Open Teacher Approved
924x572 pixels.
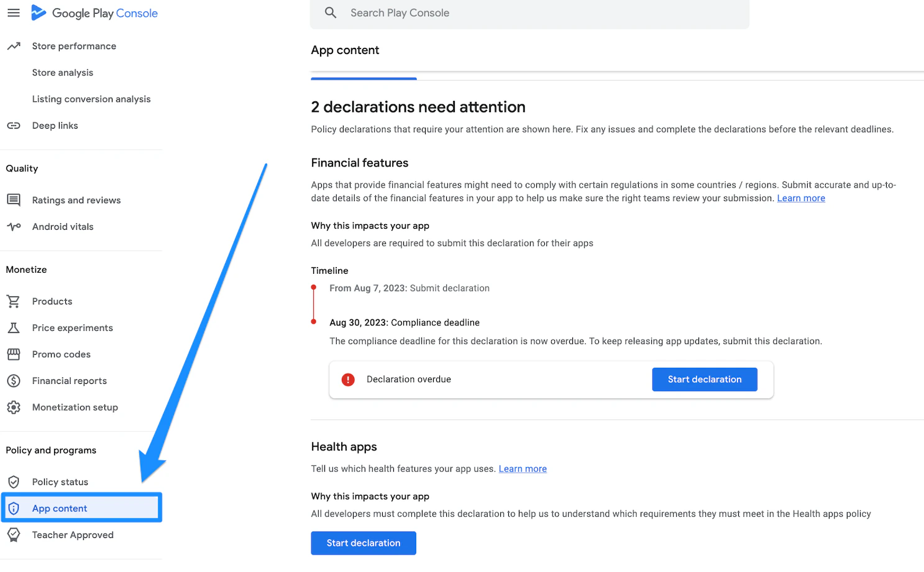tap(73, 535)
